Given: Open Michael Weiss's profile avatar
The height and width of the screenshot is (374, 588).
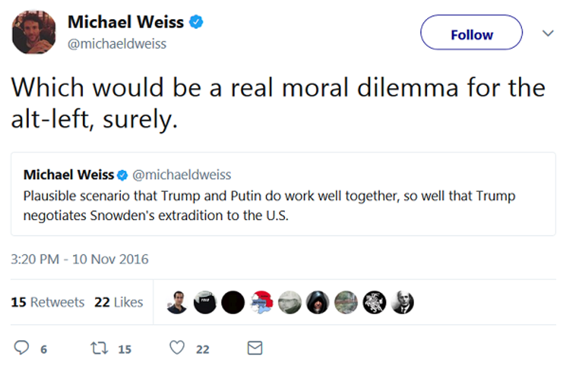Looking at the screenshot, I should [x=34, y=32].
